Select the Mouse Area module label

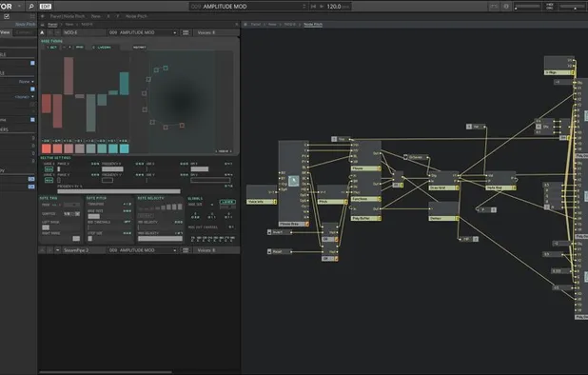pos(294,224)
